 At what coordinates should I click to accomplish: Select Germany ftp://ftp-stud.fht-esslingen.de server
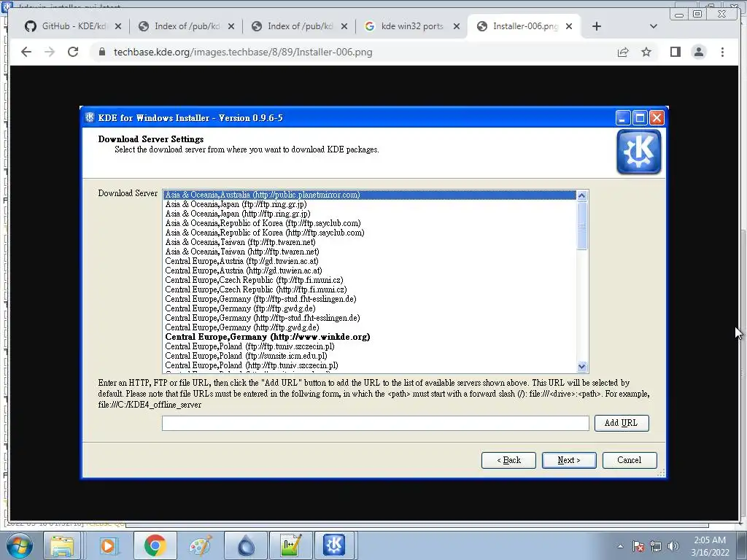[x=369, y=299]
